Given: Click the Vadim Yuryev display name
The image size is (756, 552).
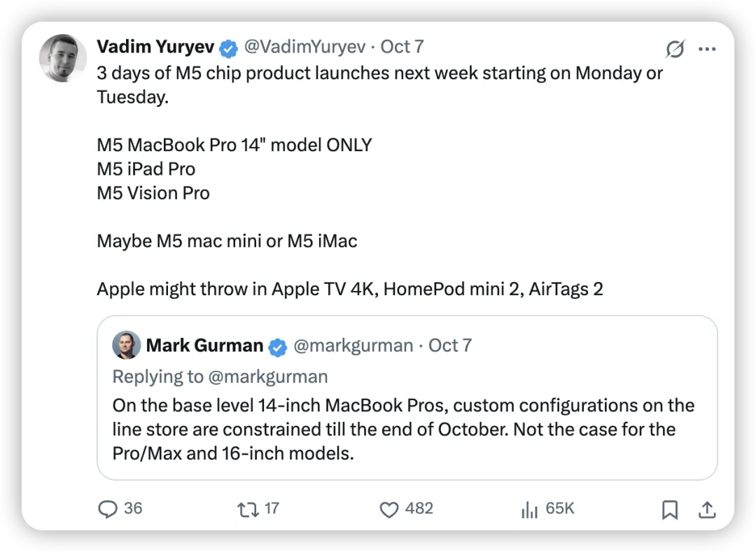Looking at the screenshot, I should click(155, 47).
